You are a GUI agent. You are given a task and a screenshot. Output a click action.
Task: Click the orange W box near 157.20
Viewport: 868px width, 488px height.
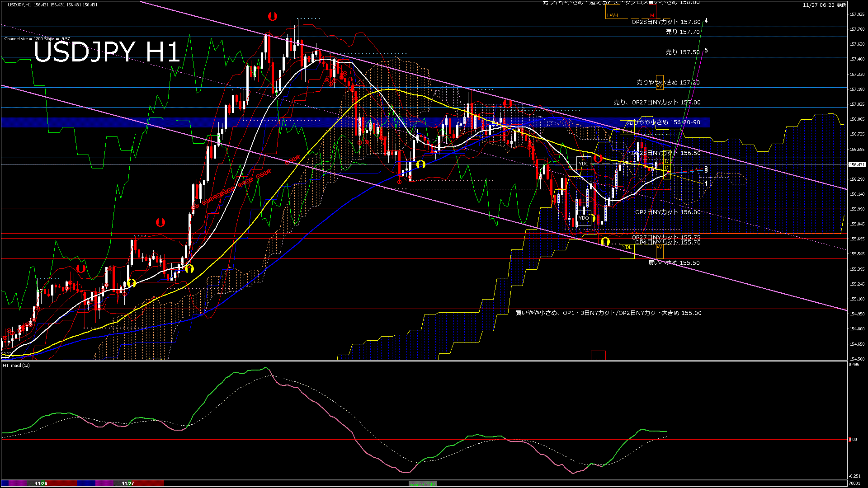coord(660,82)
